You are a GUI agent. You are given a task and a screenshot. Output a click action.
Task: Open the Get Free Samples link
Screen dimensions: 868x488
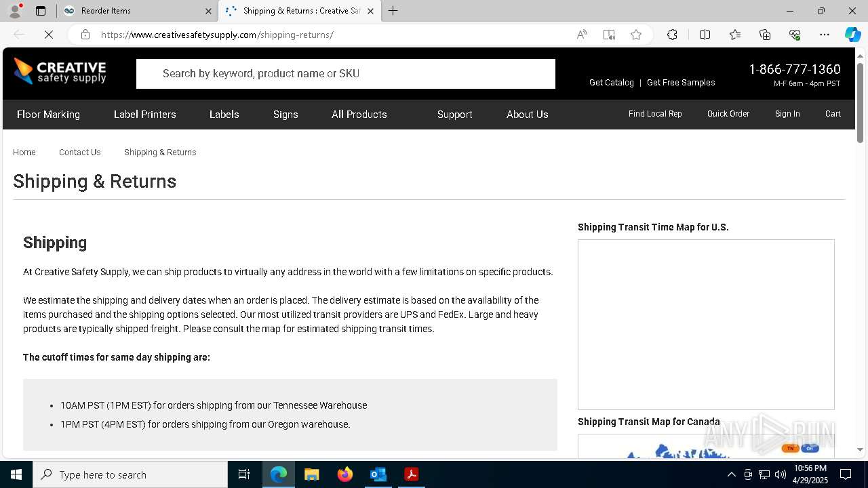pos(681,83)
